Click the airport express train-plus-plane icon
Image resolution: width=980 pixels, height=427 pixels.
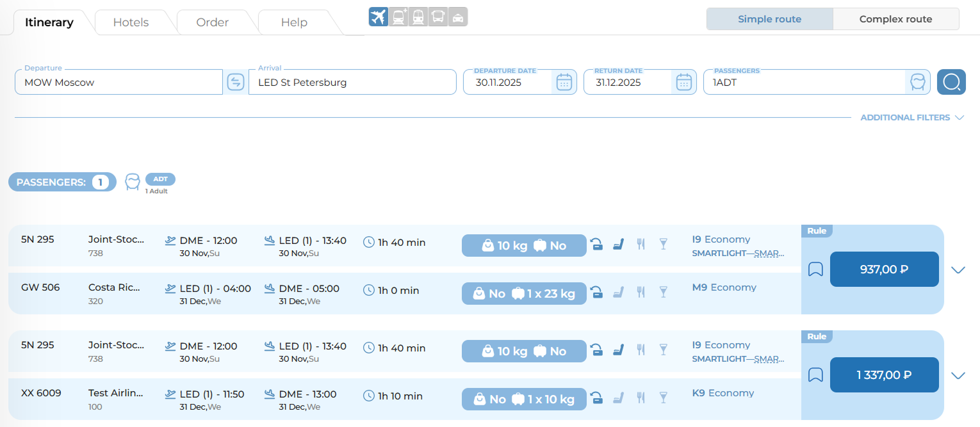click(x=398, y=17)
